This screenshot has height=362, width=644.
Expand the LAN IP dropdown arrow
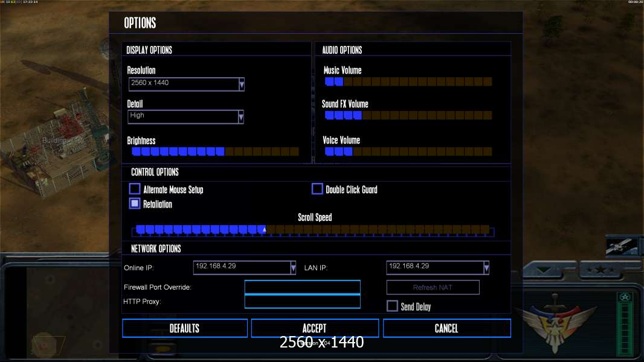point(486,268)
